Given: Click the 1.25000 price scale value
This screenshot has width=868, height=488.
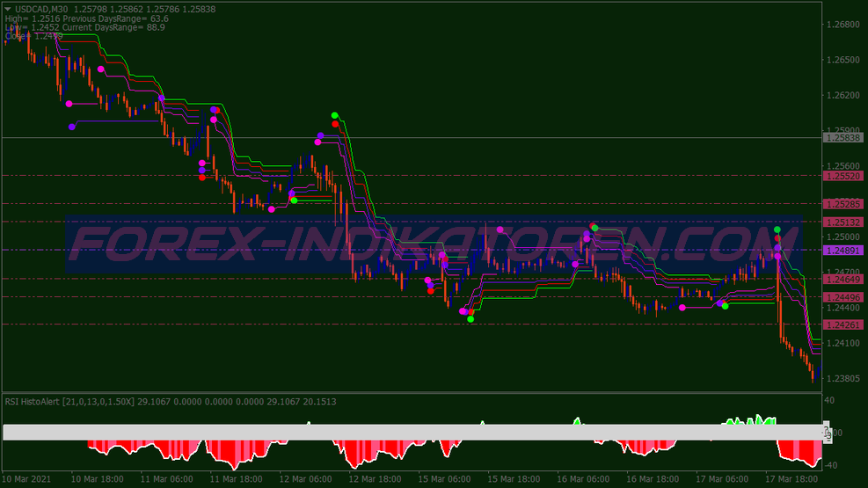Looking at the screenshot, I should click(843, 237).
